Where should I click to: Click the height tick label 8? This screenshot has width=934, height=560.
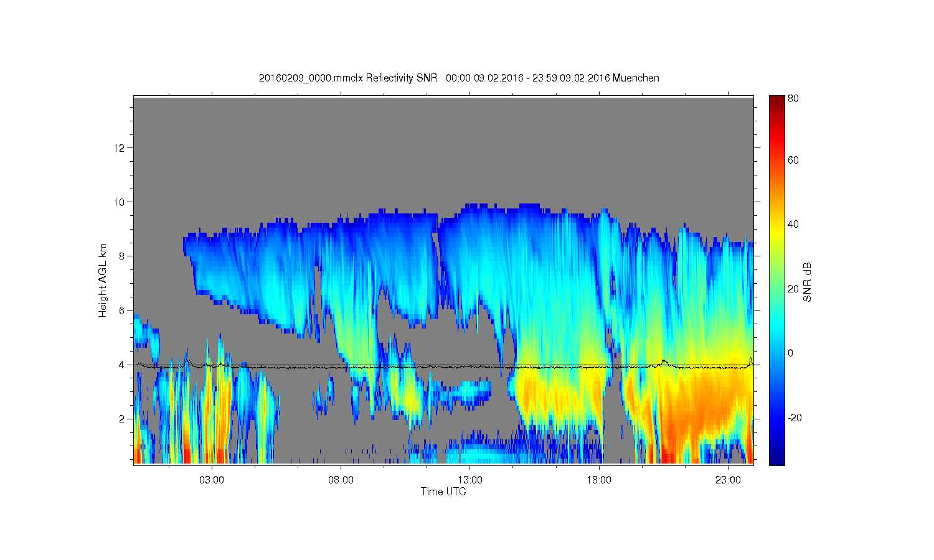coord(123,256)
